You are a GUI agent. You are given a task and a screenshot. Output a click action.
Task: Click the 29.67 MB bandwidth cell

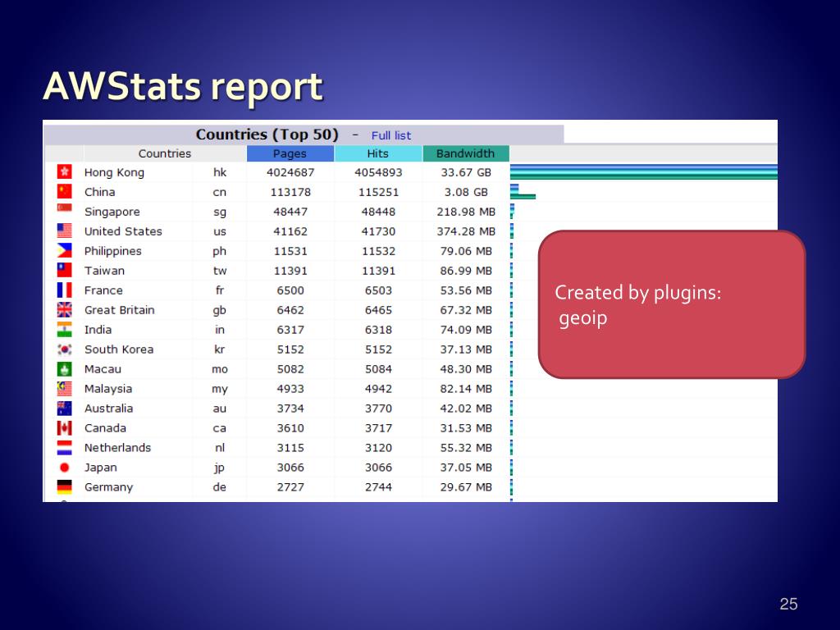coord(466,487)
